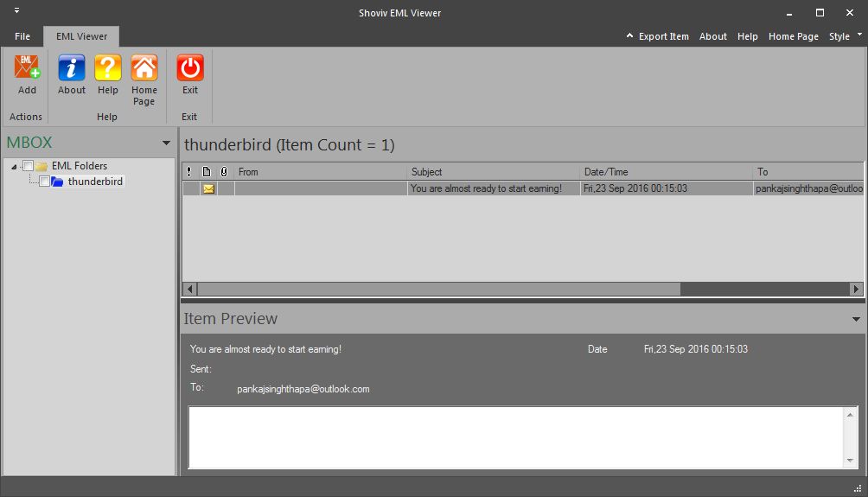The width and height of the screenshot is (868, 497).
Task: Open the About info icon in ribbon
Action: point(72,68)
